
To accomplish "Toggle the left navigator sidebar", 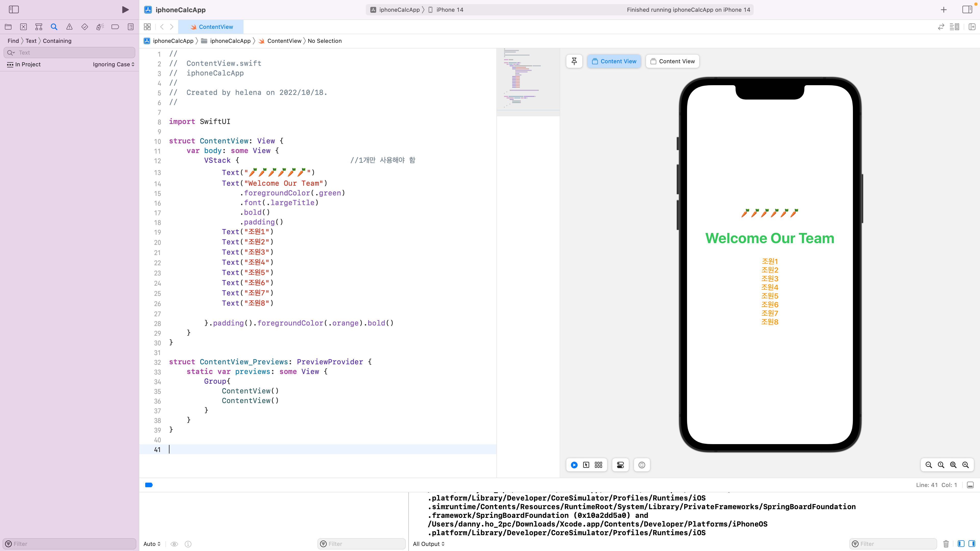I will pos(14,9).
